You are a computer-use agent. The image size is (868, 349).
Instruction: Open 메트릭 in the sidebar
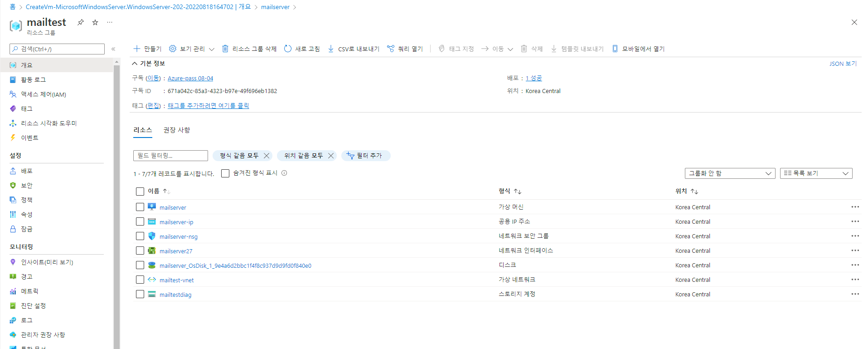click(x=57, y=291)
